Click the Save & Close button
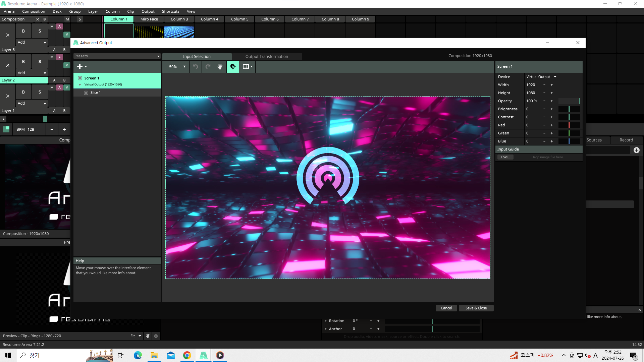This screenshot has height=362, width=644. [x=476, y=308]
